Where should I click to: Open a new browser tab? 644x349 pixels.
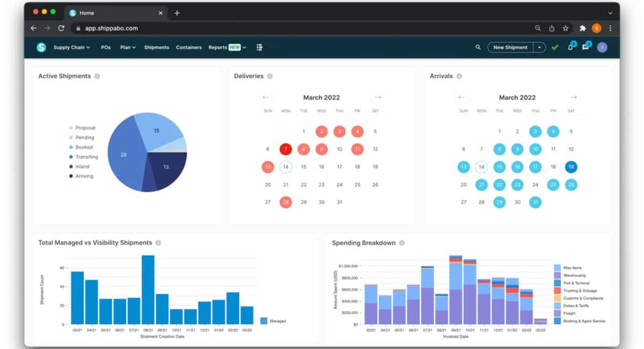pyautogui.click(x=177, y=13)
